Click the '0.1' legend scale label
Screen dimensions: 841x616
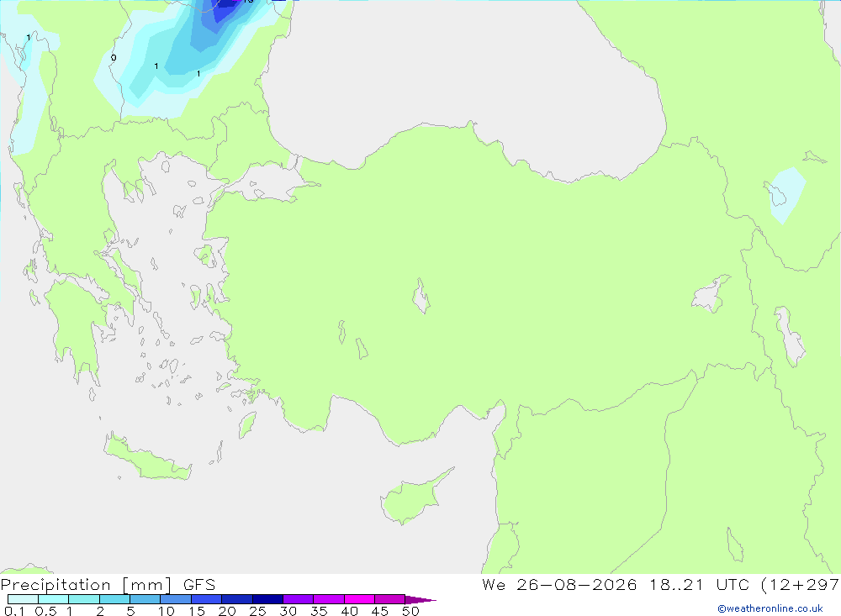point(14,611)
